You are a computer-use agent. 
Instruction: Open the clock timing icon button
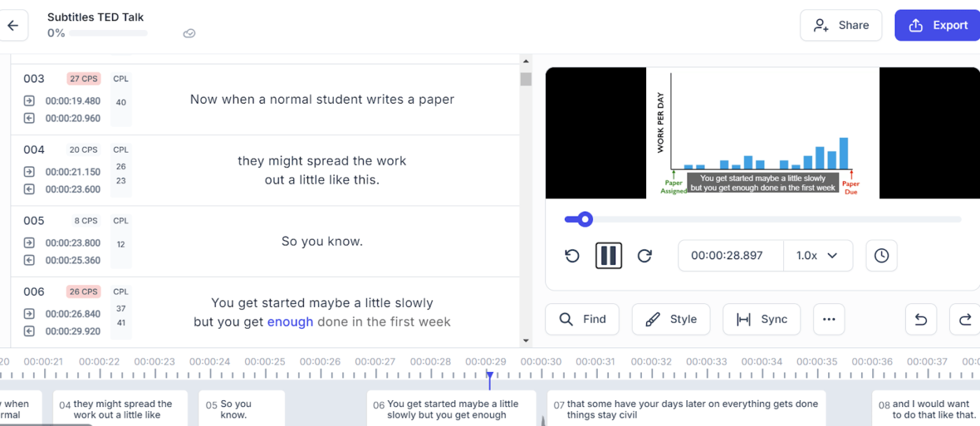click(881, 256)
